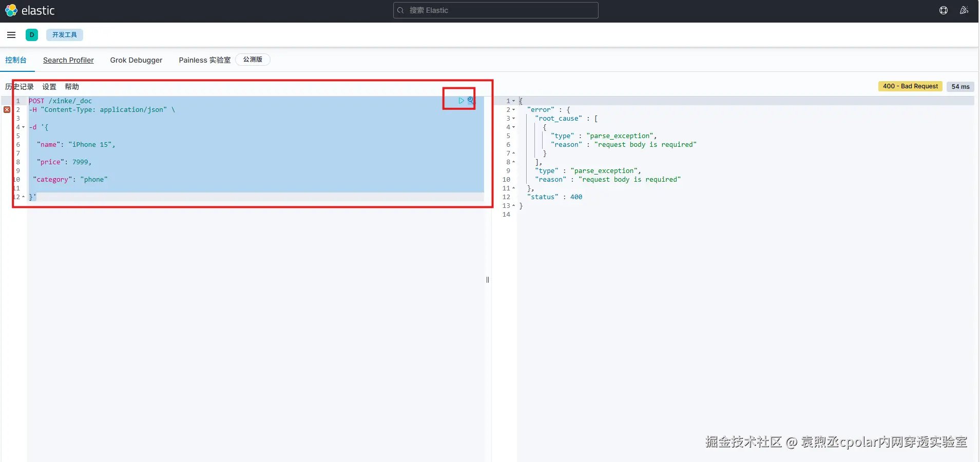Click "reason" text on output line 6

pos(624,145)
